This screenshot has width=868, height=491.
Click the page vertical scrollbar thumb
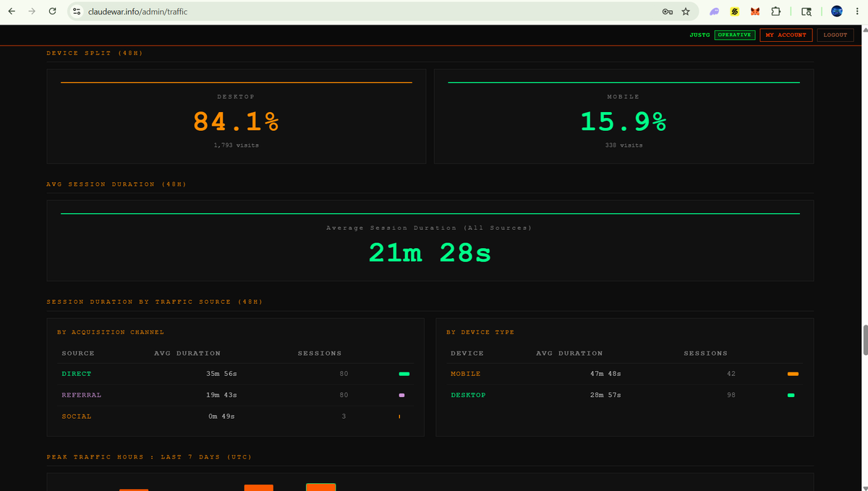coord(864,340)
